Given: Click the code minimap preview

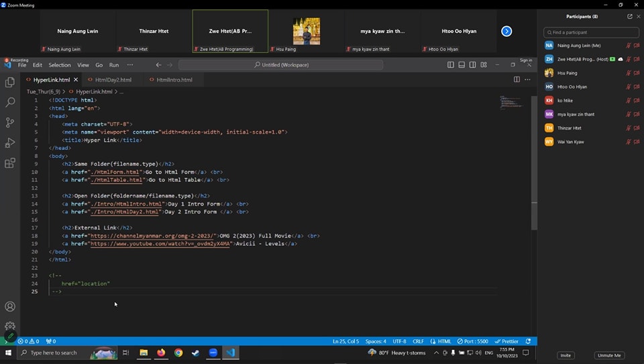Looking at the screenshot, I should click(511, 102).
